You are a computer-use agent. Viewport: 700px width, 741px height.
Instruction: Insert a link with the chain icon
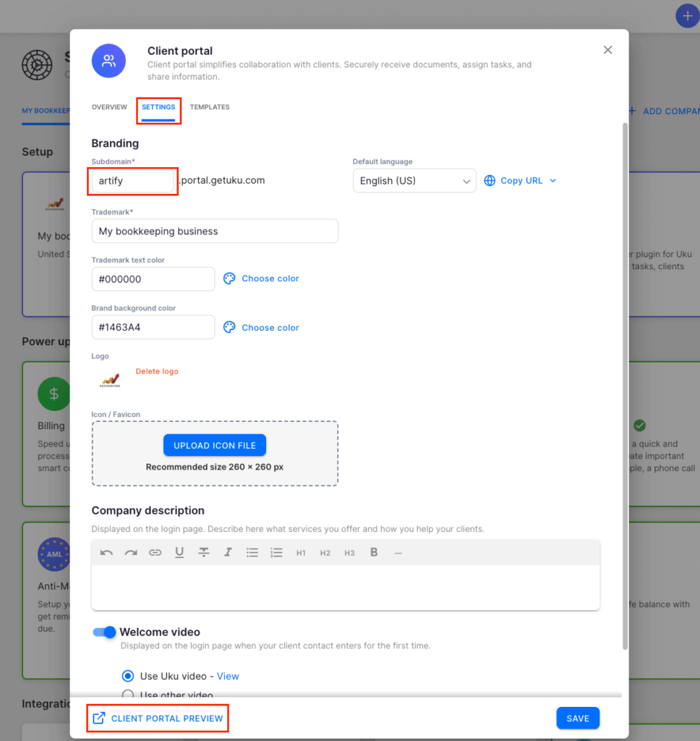pyautogui.click(x=155, y=552)
